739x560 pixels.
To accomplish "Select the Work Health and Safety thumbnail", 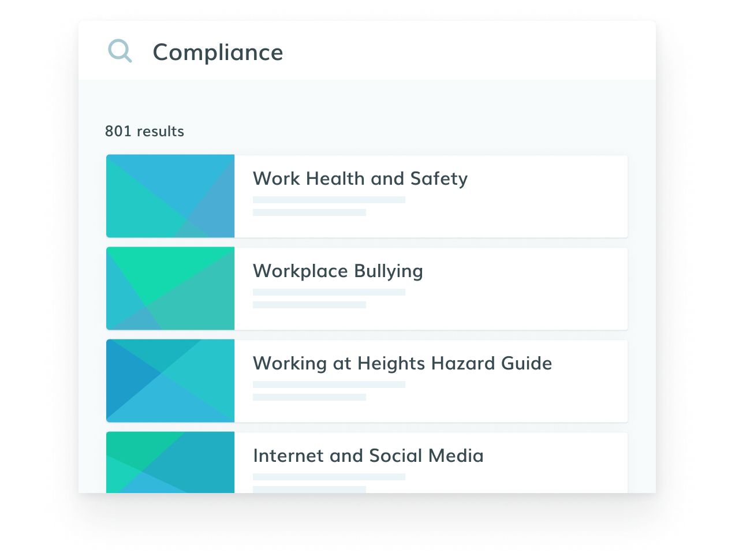I will click(170, 196).
